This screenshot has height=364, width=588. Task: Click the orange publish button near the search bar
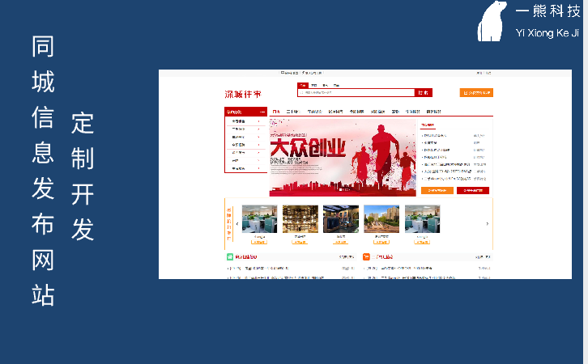point(476,92)
